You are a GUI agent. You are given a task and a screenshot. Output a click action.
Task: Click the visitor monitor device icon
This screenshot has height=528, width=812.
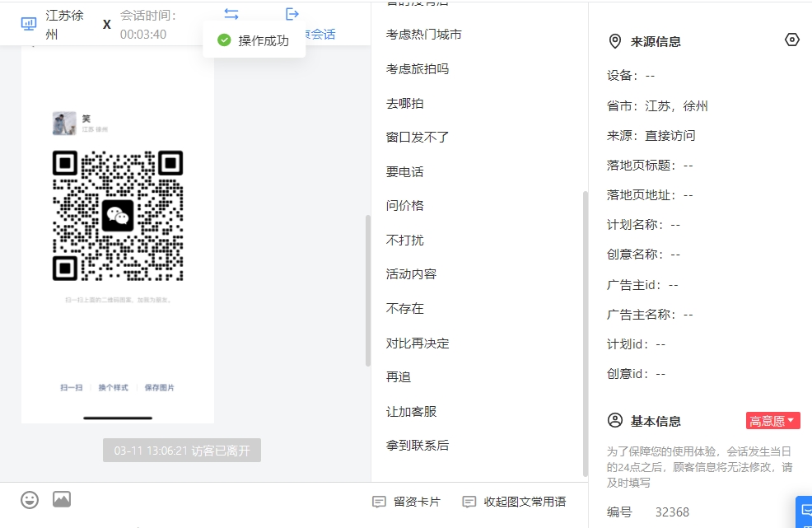tap(29, 24)
